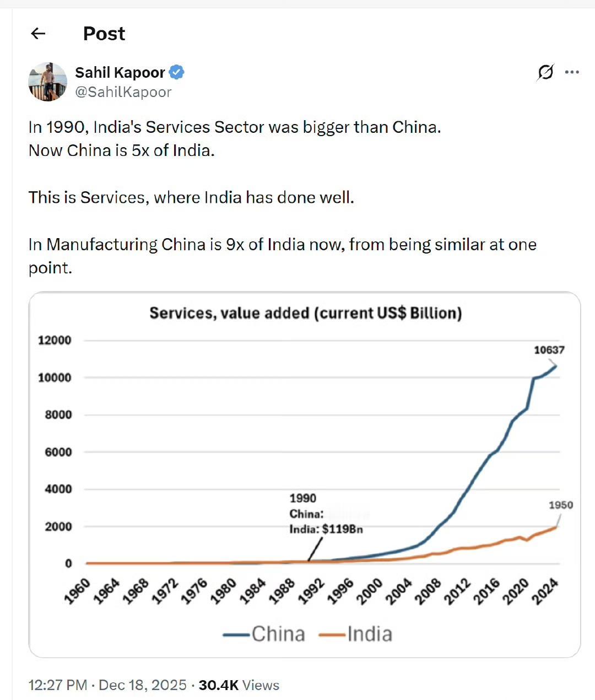Select Sahil Kapoor's verified badge
The height and width of the screenshot is (700, 595).
click(177, 72)
